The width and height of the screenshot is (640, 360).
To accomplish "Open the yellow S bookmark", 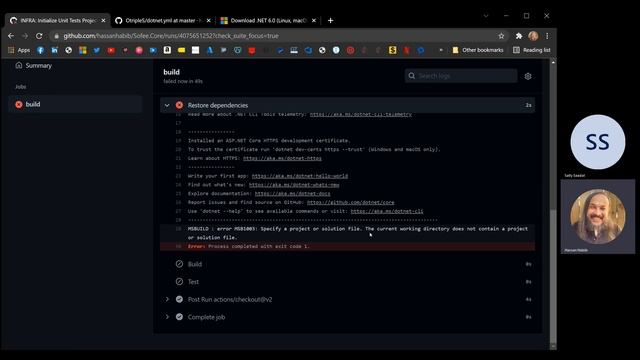I will click(x=393, y=50).
